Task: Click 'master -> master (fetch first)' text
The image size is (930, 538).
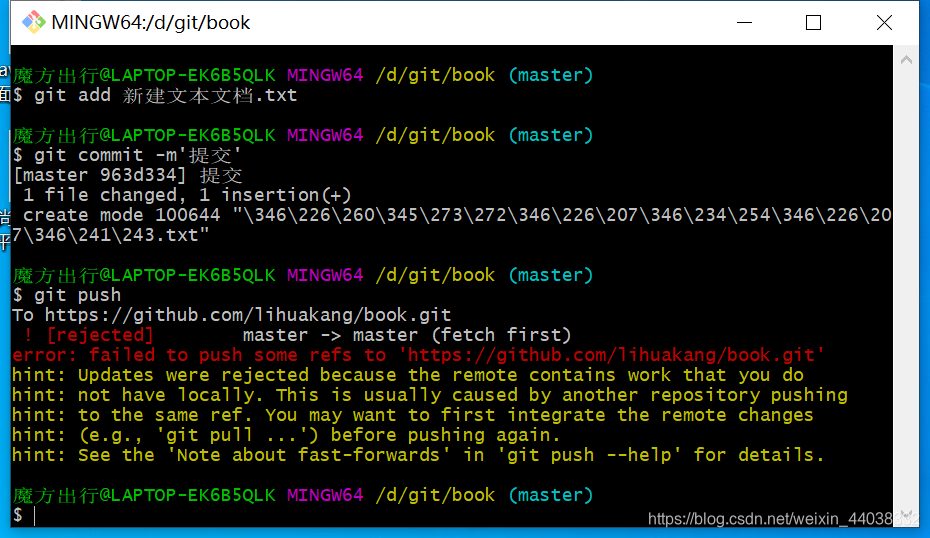Action: coord(406,335)
